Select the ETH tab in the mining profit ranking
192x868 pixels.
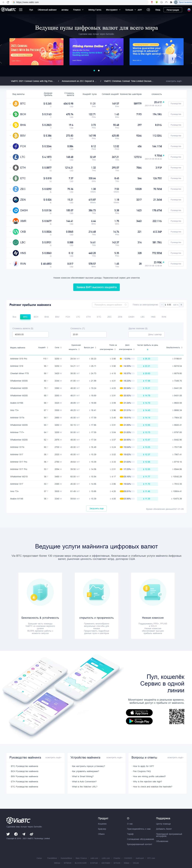88,317
